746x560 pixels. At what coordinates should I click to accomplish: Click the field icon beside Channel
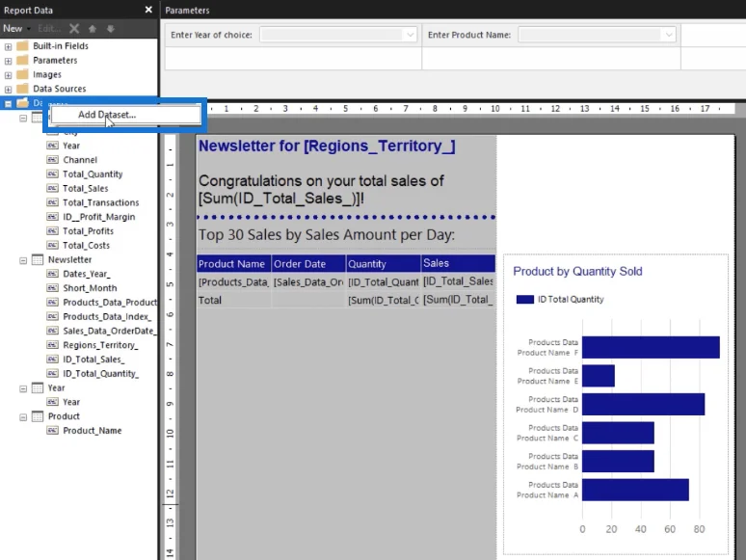(52, 160)
